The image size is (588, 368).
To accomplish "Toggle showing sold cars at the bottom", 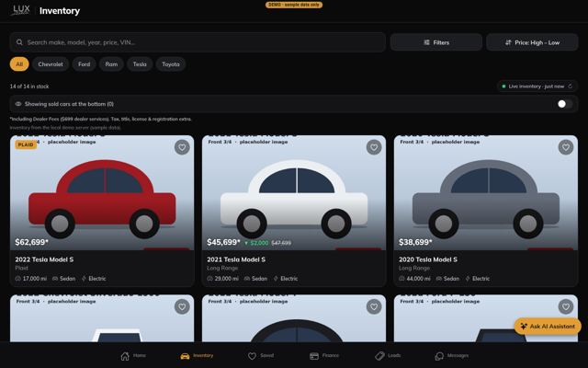I will pos(564,104).
